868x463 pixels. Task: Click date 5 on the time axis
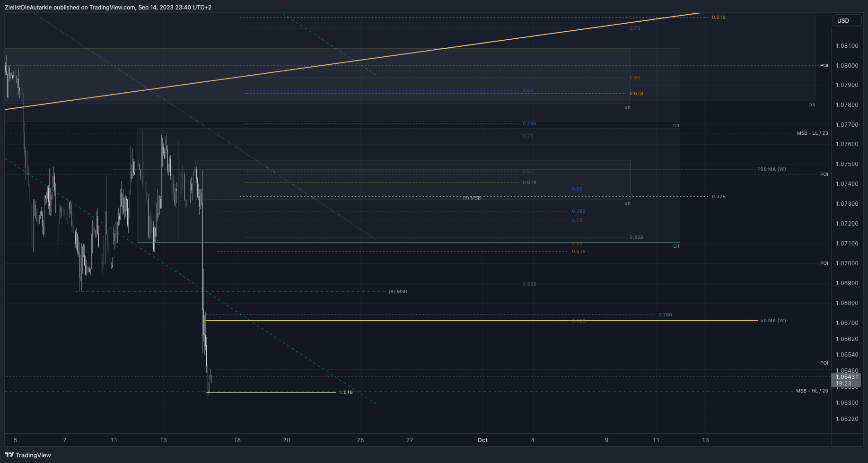point(16,440)
